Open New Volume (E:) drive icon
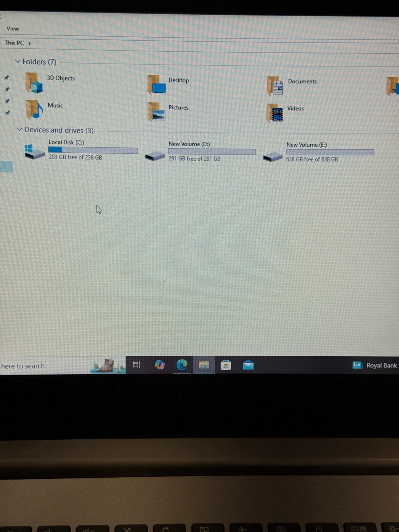This screenshot has width=399, height=532. pos(272,157)
